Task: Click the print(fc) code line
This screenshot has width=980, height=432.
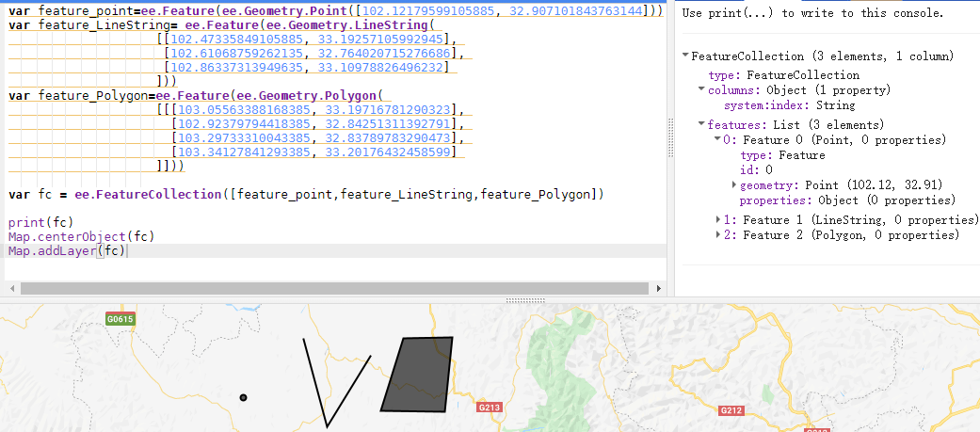Action: point(41,222)
